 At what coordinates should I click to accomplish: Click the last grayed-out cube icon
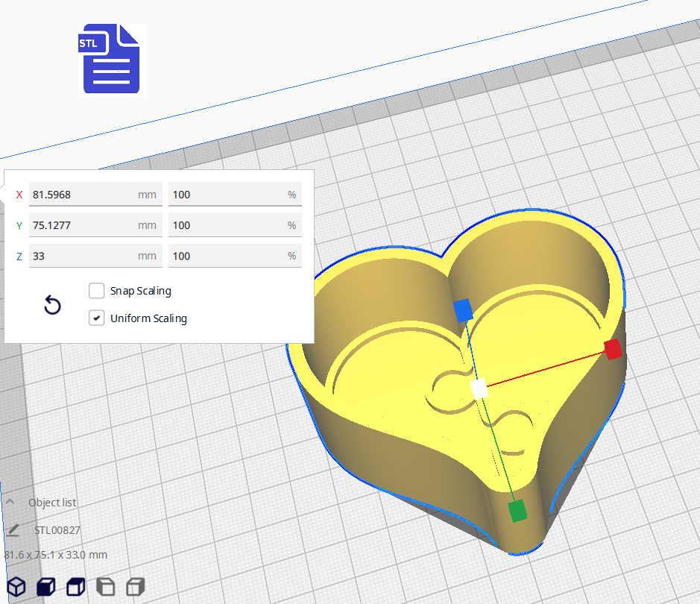(134, 587)
